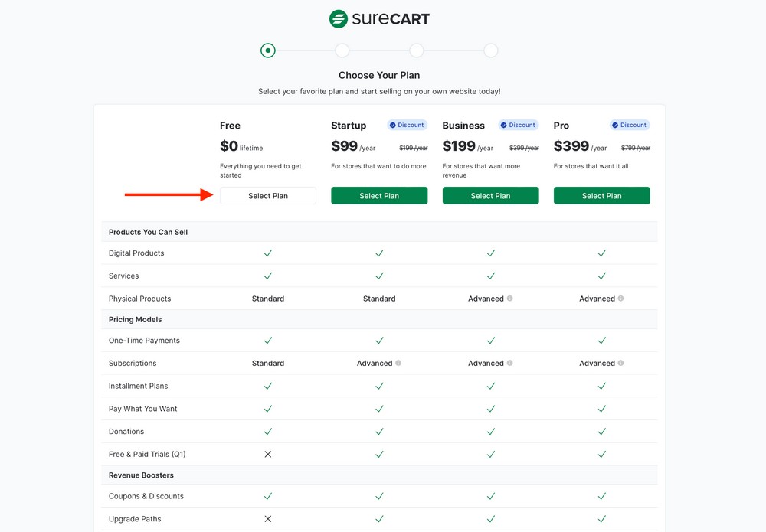This screenshot has height=532, width=766.
Task: Open the Discount badge on the Startup plan
Action: 407,125
